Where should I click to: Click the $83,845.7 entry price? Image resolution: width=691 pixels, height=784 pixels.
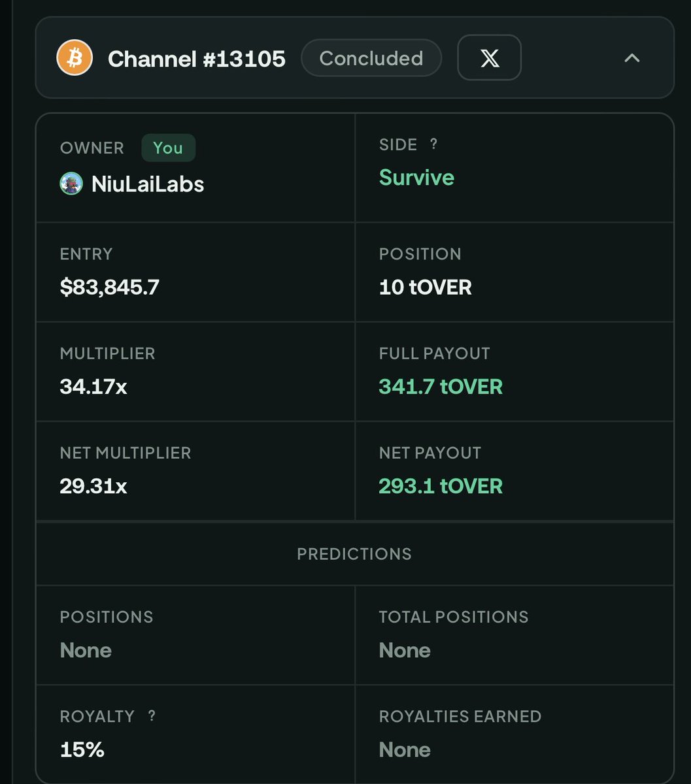[x=110, y=287]
